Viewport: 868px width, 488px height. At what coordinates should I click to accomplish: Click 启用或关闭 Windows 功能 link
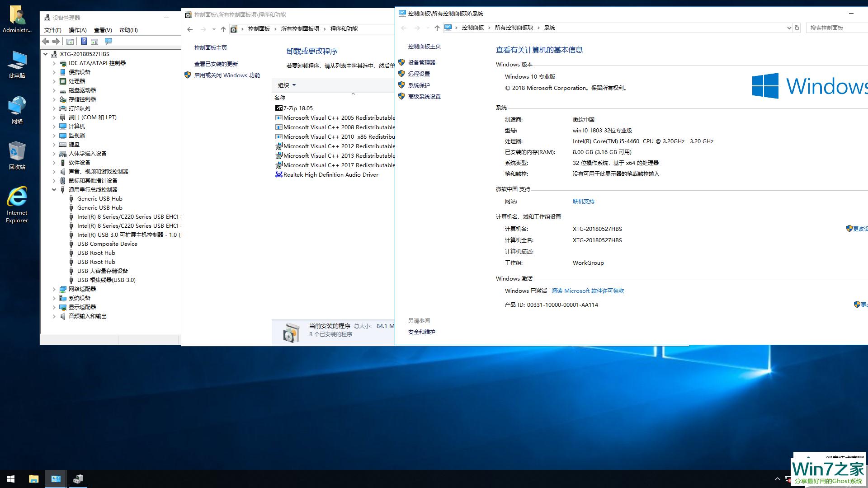[x=227, y=75]
